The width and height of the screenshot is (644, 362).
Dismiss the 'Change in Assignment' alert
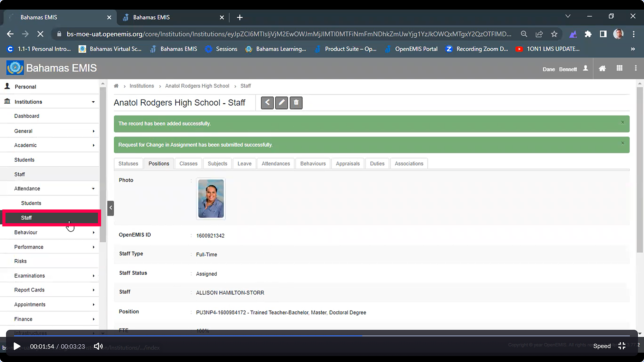[x=622, y=143]
